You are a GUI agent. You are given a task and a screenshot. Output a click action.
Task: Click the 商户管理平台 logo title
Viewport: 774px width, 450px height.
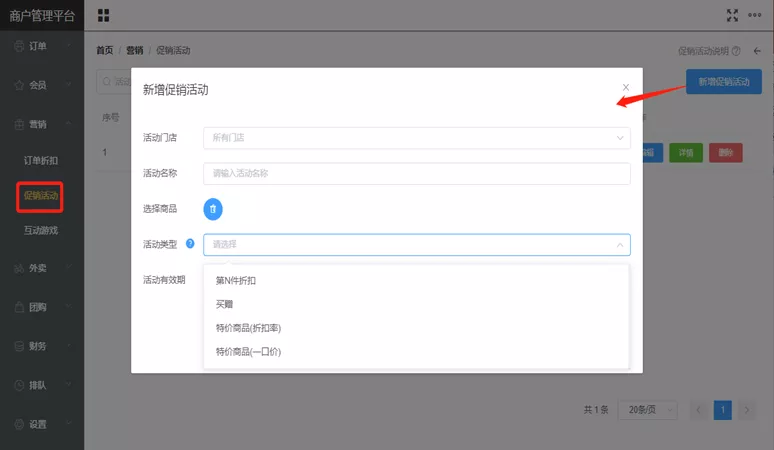[x=42, y=16]
